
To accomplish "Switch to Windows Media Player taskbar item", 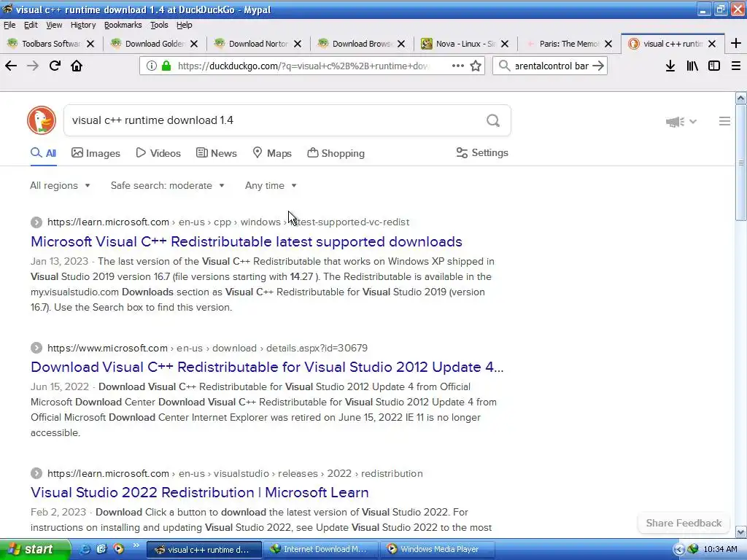I will [x=438, y=549].
